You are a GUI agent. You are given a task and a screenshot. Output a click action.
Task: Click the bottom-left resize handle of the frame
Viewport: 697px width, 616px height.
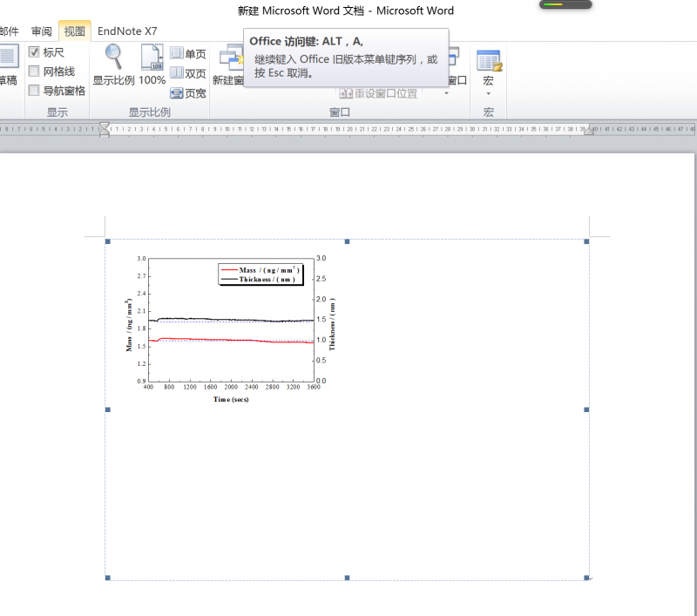(107, 578)
